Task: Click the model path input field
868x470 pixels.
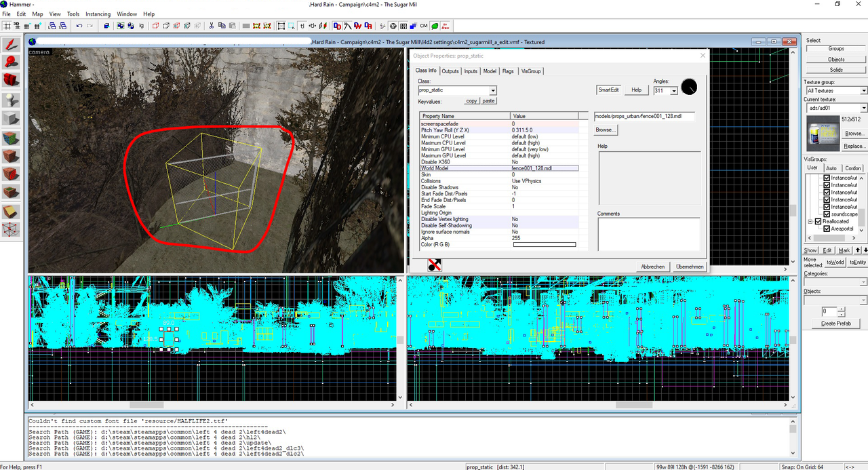Action: tap(644, 117)
